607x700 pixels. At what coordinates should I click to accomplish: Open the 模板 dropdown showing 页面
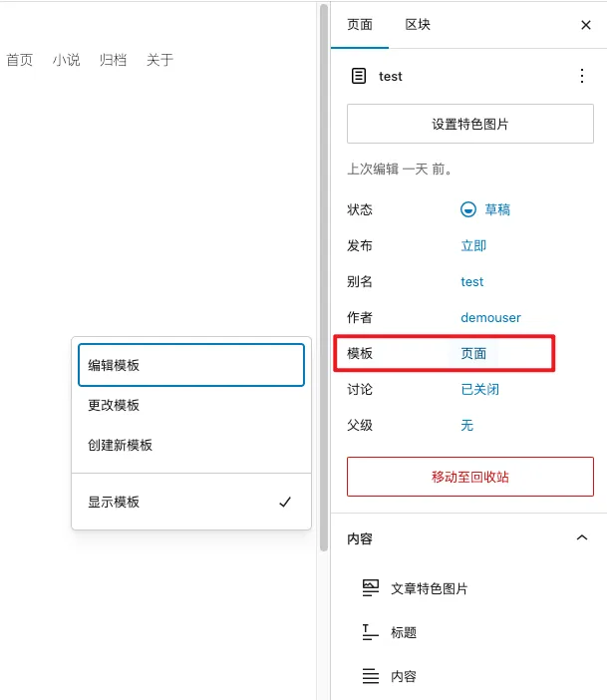click(473, 353)
